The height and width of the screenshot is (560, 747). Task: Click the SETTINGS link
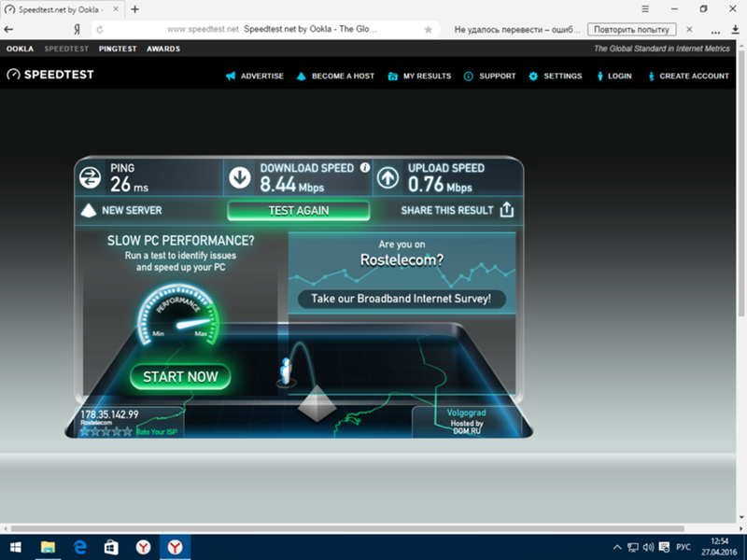[563, 77]
